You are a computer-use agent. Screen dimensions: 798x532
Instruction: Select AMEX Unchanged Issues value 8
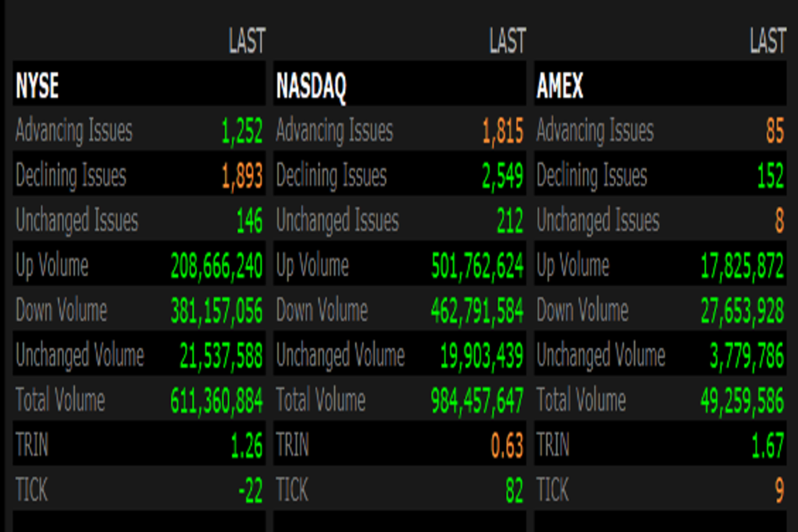[x=779, y=221]
